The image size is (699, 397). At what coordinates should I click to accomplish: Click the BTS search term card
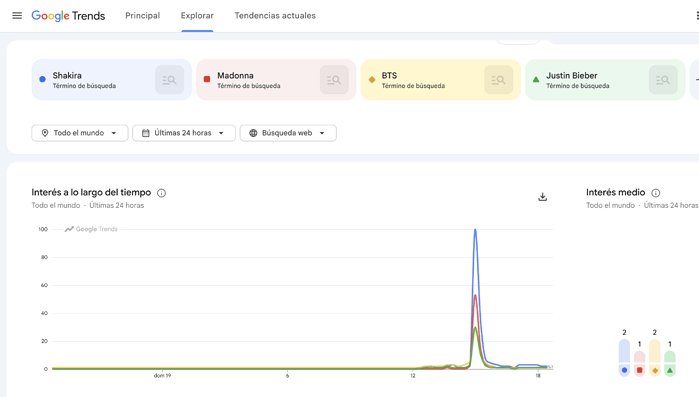tap(440, 80)
